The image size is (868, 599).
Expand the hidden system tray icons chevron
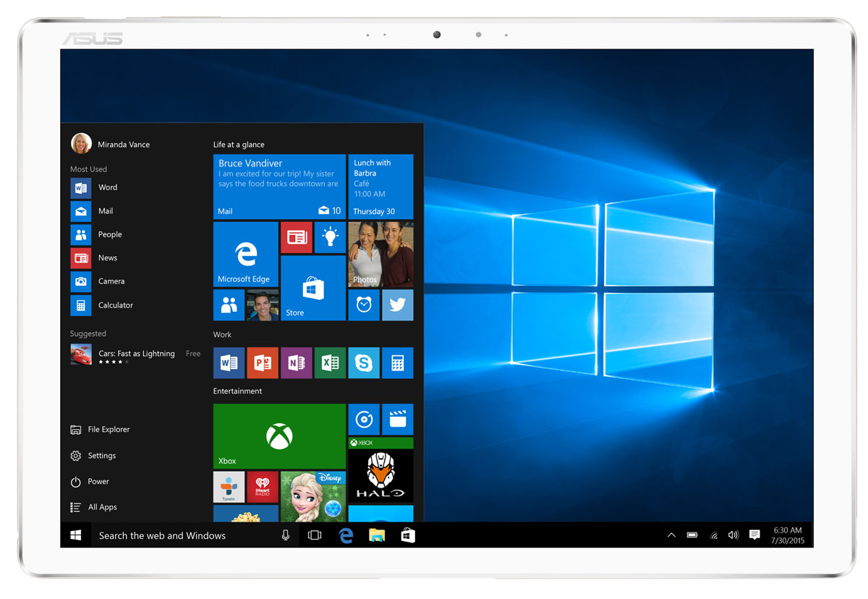point(671,535)
